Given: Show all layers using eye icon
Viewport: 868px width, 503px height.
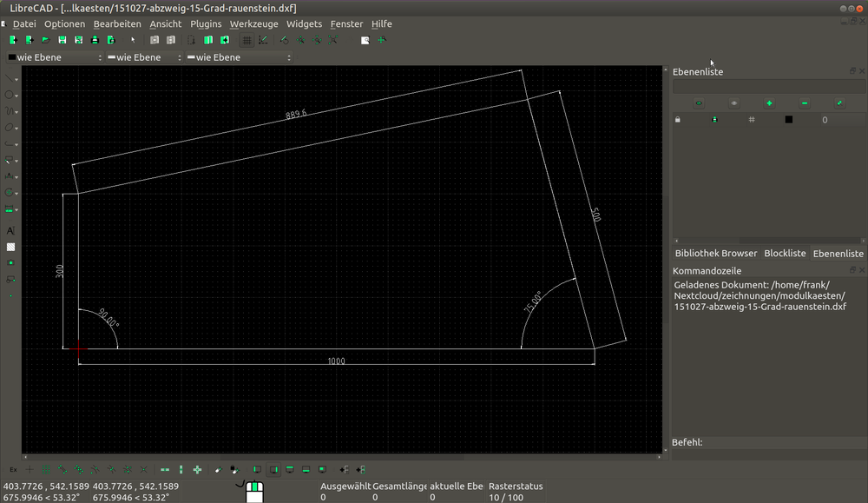Looking at the screenshot, I should tap(699, 103).
